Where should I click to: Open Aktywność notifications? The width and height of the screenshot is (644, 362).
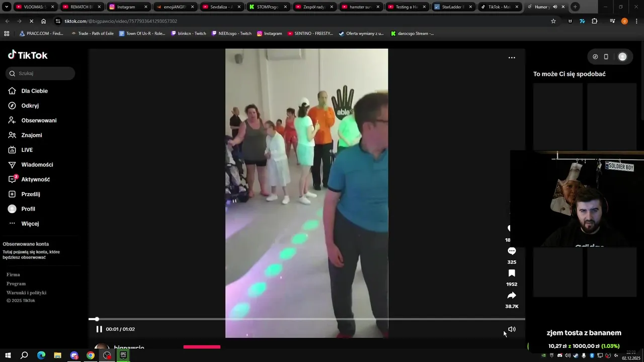[35, 179]
